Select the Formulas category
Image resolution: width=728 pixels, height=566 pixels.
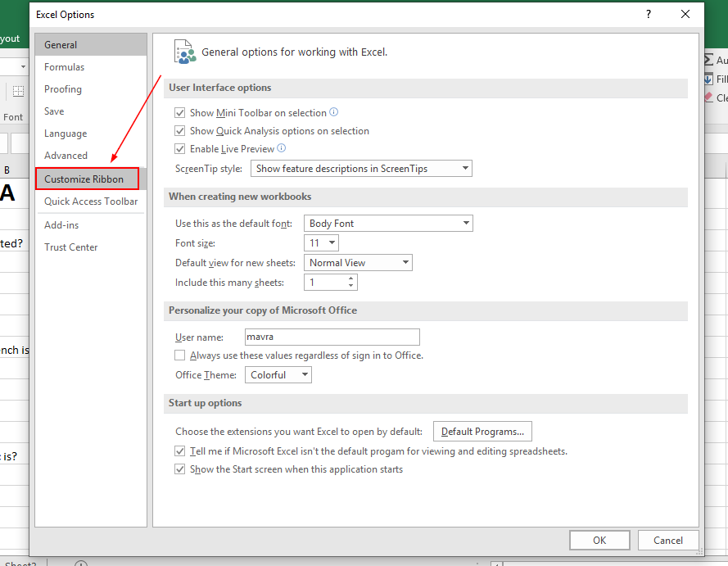91,67
